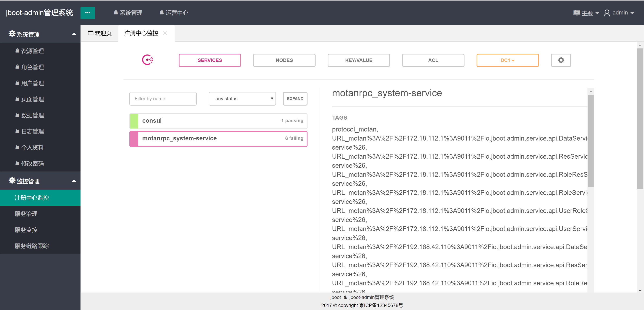The image size is (644, 310).
Task: Click gear icon next to 监控管理
Action: tap(12, 180)
